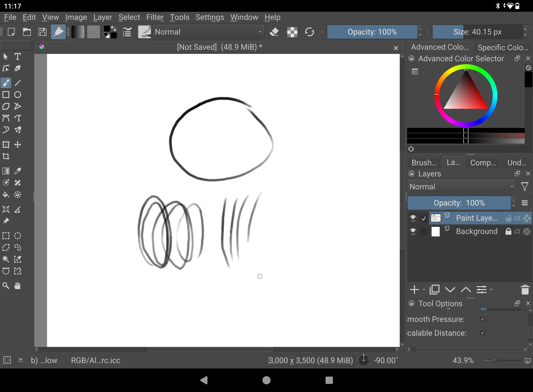Image resolution: width=533 pixels, height=392 pixels.
Task: Click the layer Opacity slider
Action: point(459,203)
